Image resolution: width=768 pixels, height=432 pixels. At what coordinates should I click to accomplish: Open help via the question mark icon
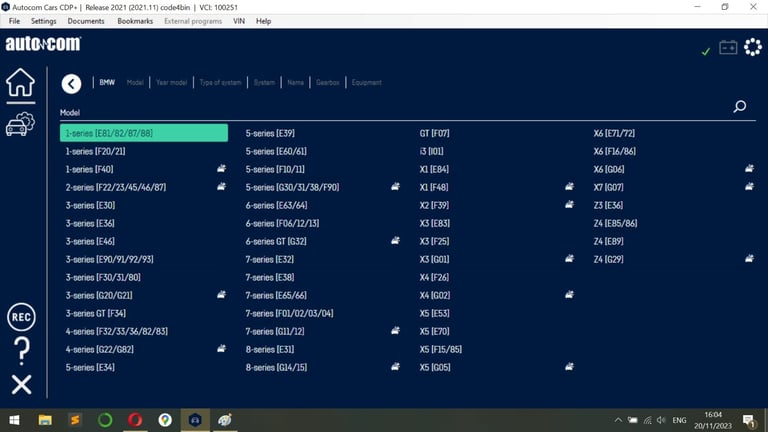pyautogui.click(x=21, y=351)
